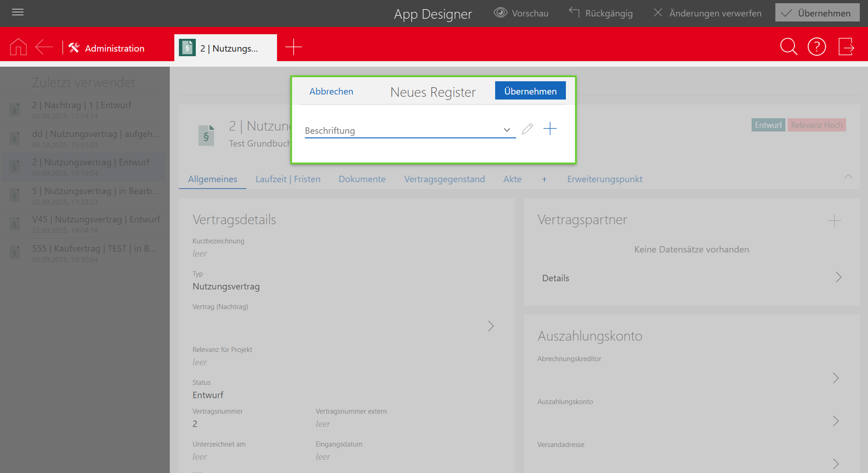Edit label with the pencil icon
This screenshot has height=473, width=868.
pos(527,129)
